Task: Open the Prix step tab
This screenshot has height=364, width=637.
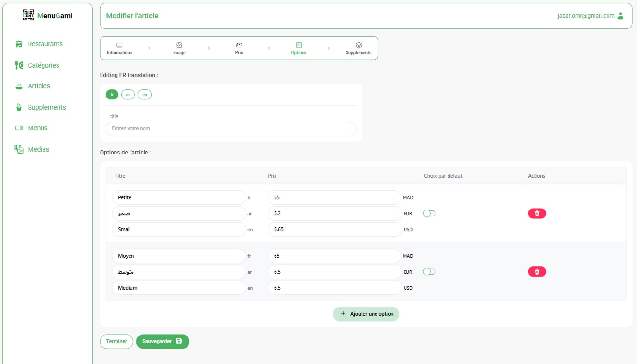Action: (239, 48)
